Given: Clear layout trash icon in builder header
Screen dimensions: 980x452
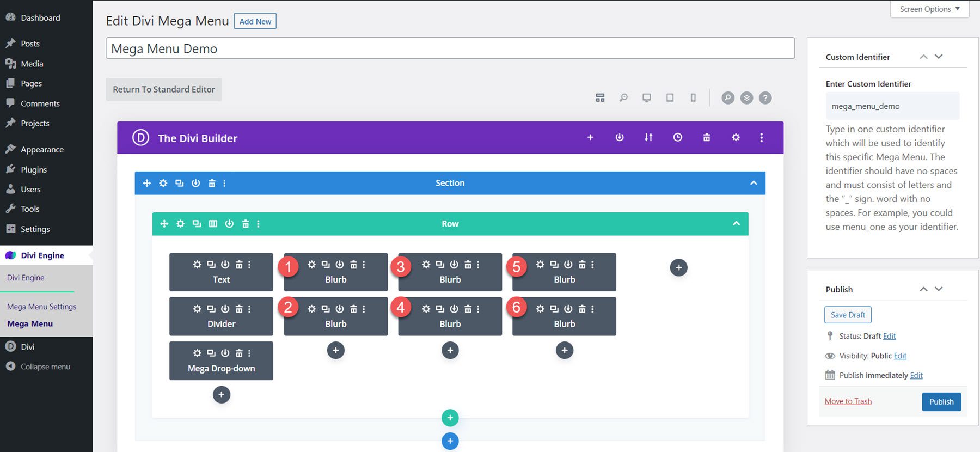Looking at the screenshot, I should coord(707,137).
